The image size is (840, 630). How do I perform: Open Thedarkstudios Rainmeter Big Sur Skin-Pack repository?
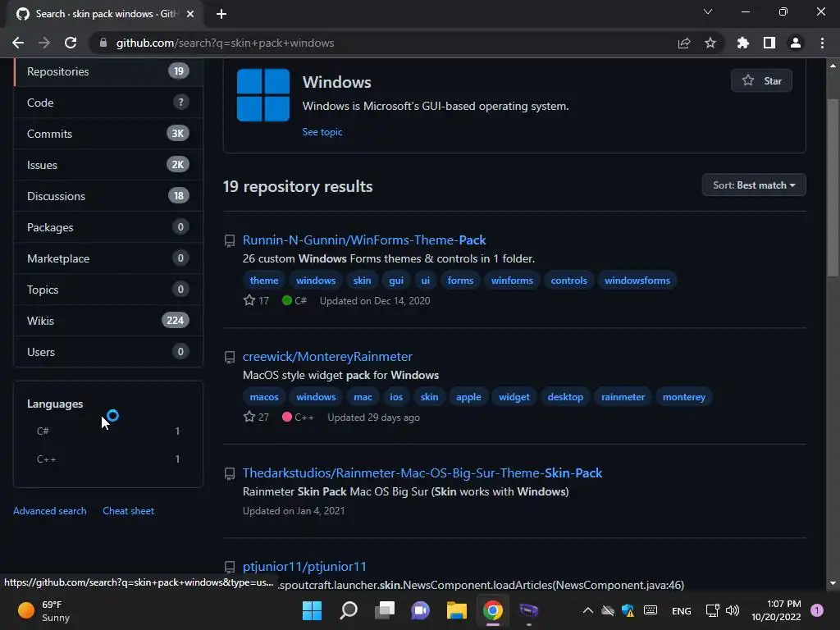pyautogui.click(x=422, y=473)
